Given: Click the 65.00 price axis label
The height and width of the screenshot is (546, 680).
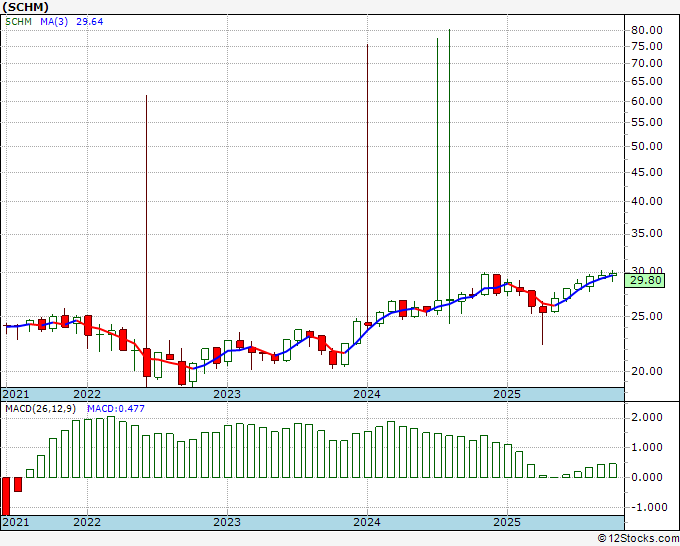Looking at the screenshot, I should tap(647, 82).
